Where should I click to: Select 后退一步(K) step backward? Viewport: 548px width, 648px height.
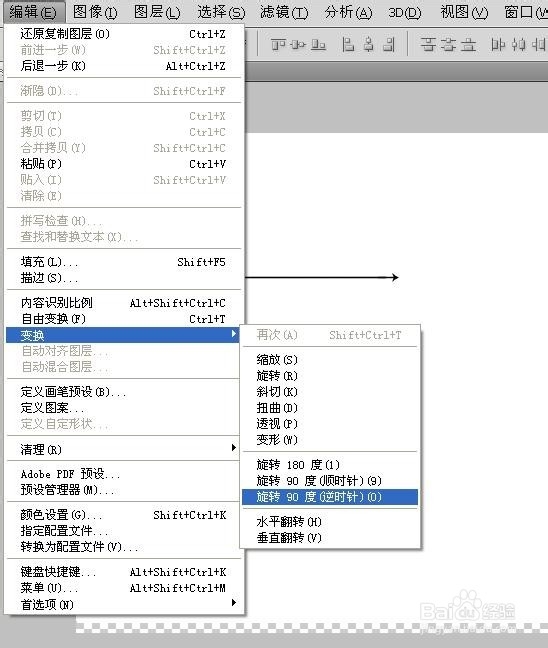click(x=123, y=66)
